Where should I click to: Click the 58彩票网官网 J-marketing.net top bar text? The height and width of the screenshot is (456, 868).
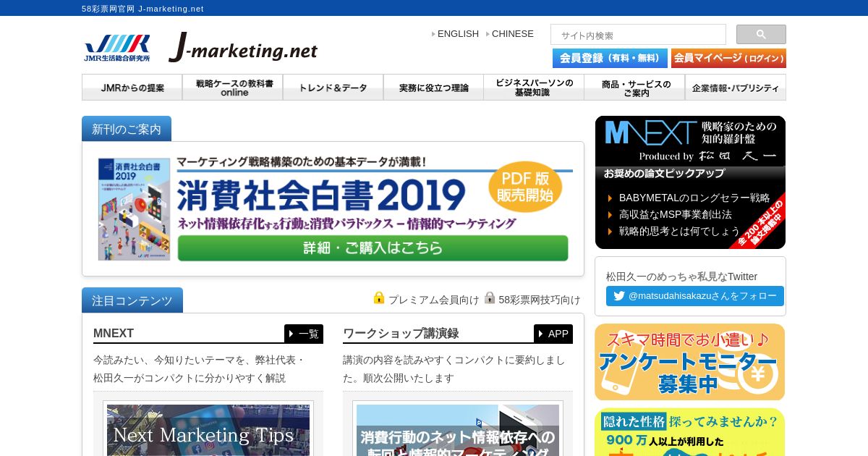[x=142, y=9]
